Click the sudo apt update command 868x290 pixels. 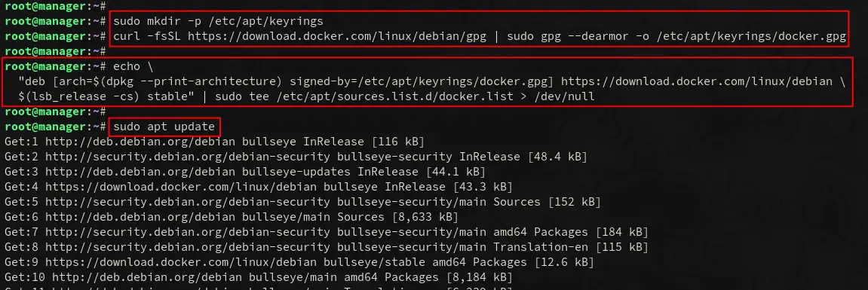(x=164, y=127)
